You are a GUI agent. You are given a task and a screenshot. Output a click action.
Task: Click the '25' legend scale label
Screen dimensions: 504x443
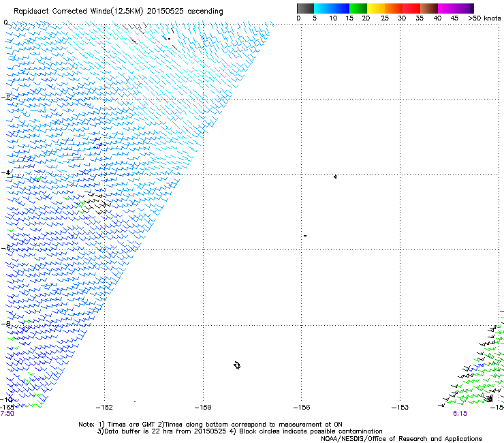(x=385, y=18)
